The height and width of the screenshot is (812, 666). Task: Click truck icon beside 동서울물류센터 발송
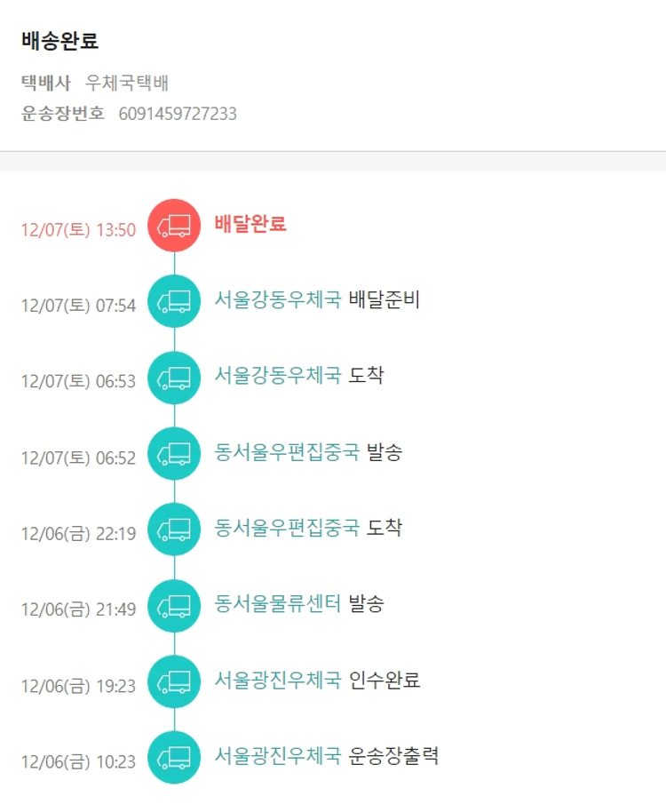click(174, 606)
